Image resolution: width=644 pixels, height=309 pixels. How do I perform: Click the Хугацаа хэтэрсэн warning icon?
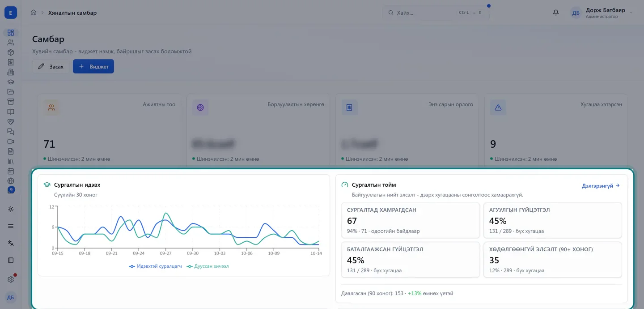(498, 107)
